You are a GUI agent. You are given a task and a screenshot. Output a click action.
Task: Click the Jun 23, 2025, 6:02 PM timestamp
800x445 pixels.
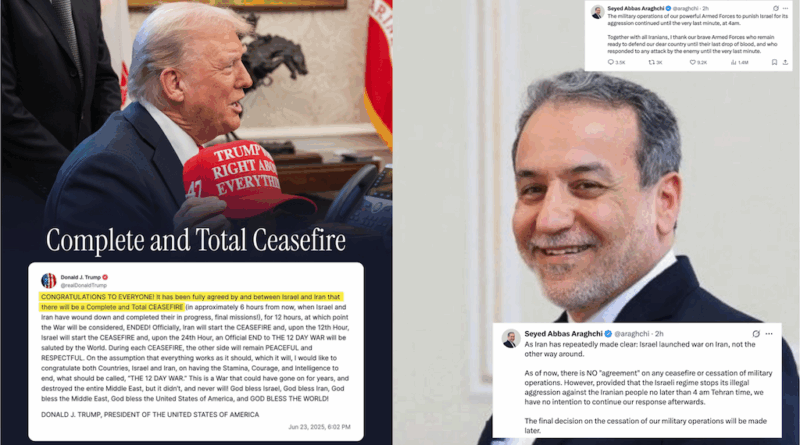[x=319, y=427]
